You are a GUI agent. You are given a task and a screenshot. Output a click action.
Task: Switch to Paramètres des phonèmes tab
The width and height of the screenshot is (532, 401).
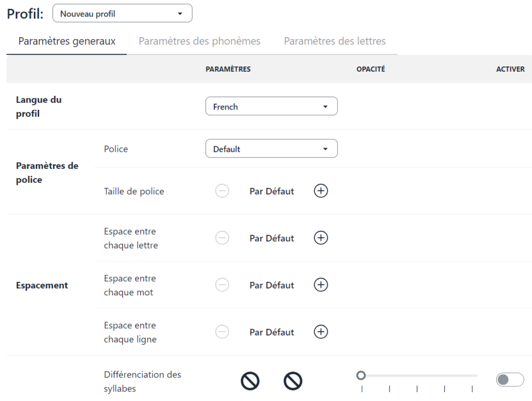(199, 42)
